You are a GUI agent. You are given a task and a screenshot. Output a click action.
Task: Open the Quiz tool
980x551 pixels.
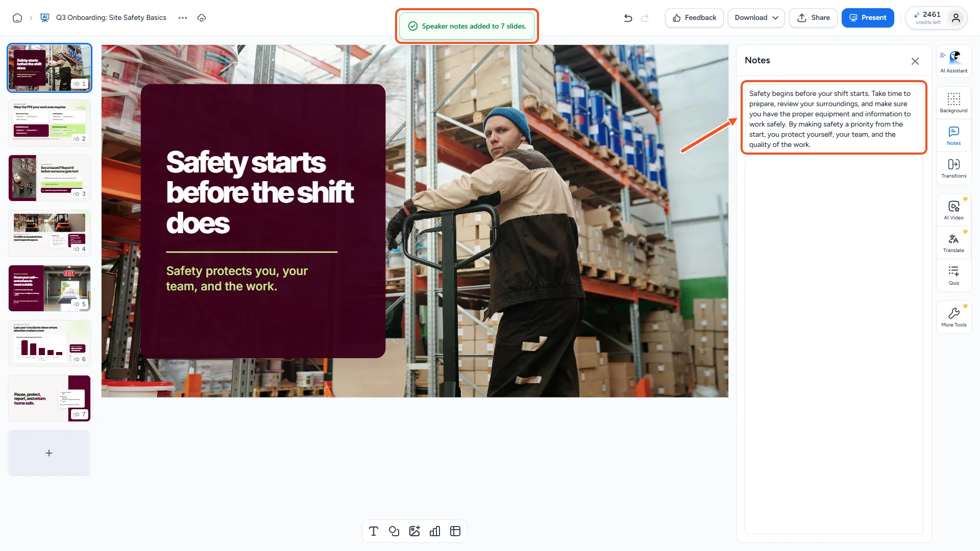[x=953, y=275]
